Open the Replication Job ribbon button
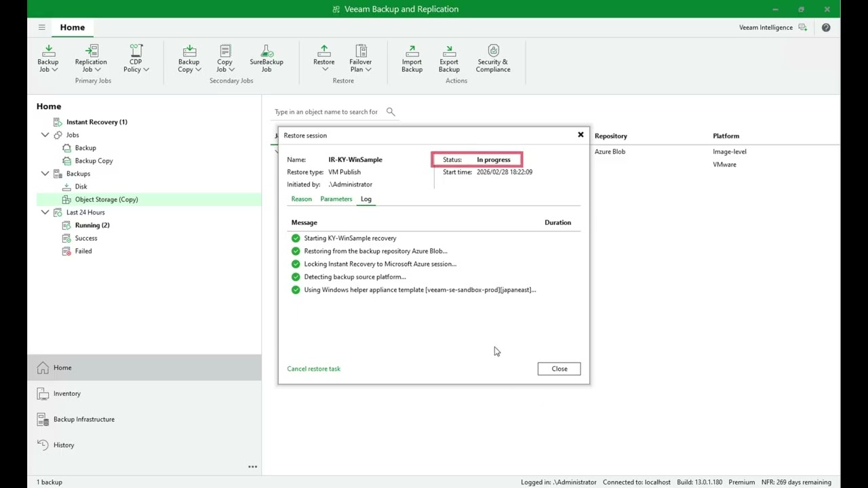This screenshot has height=488, width=868. pyautogui.click(x=91, y=59)
